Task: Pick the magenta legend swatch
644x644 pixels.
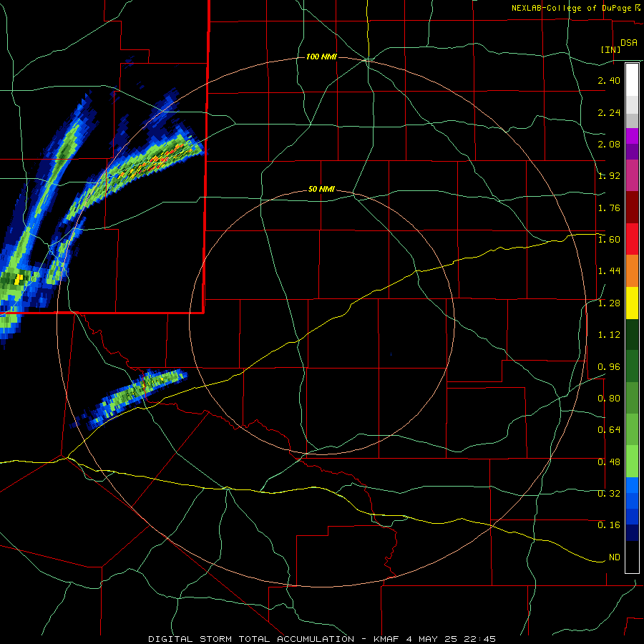Action: coord(632,136)
